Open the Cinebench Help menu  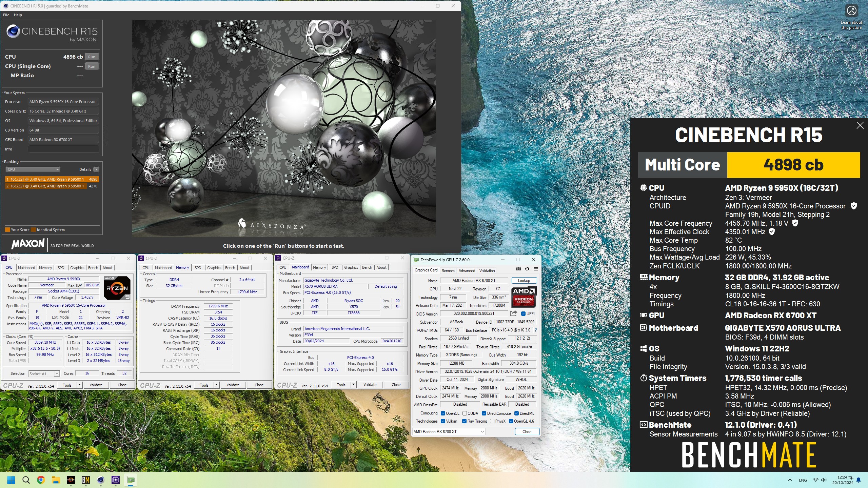(18, 15)
